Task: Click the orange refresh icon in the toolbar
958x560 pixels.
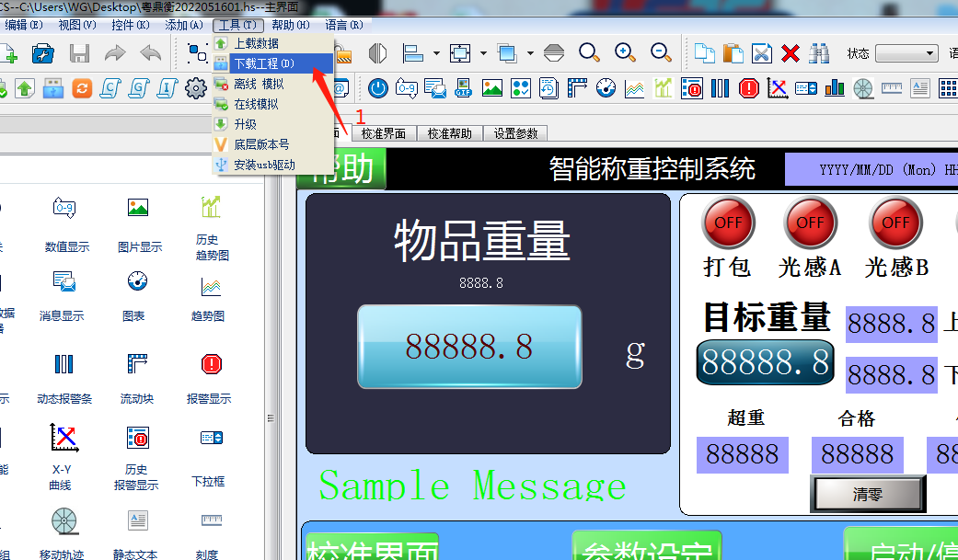Action: coord(82,88)
